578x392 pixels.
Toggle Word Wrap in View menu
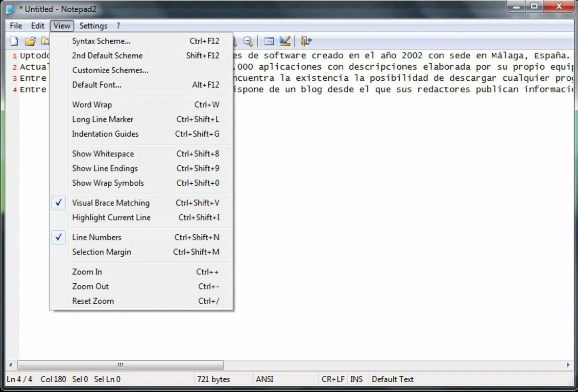(x=141, y=105)
